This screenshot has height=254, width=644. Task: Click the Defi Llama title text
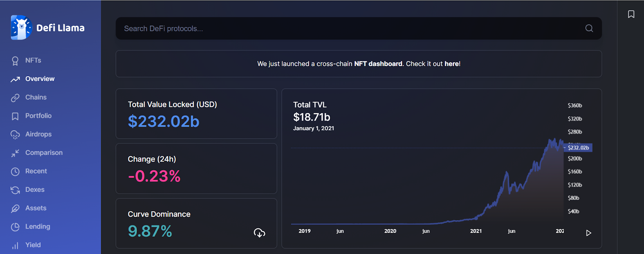60,28
